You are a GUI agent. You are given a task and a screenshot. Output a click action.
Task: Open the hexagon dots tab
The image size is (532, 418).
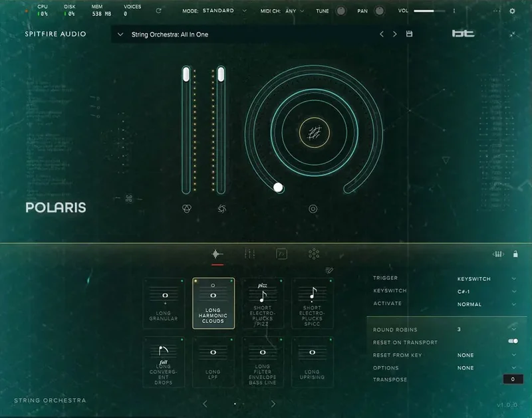pos(314,254)
